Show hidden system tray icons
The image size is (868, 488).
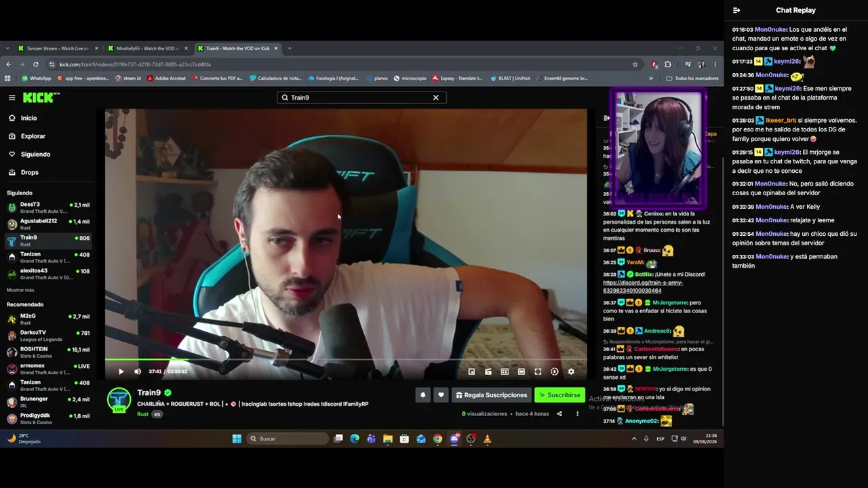tap(634, 439)
